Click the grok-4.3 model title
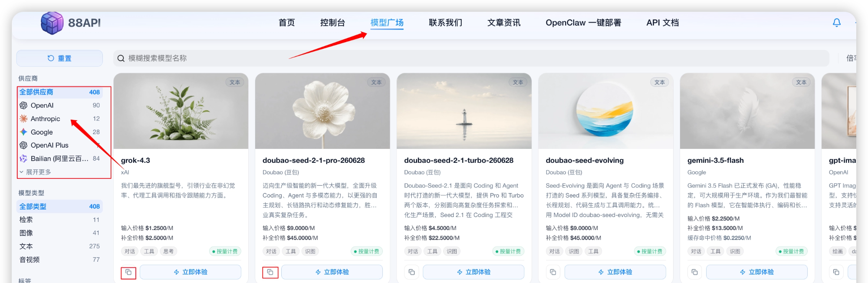Image resolution: width=868 pixels, height=283 pixels. [135, 161]
